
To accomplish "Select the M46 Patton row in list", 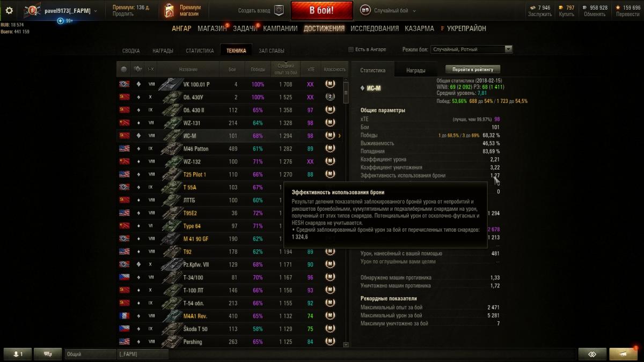I will coord(230,149).
